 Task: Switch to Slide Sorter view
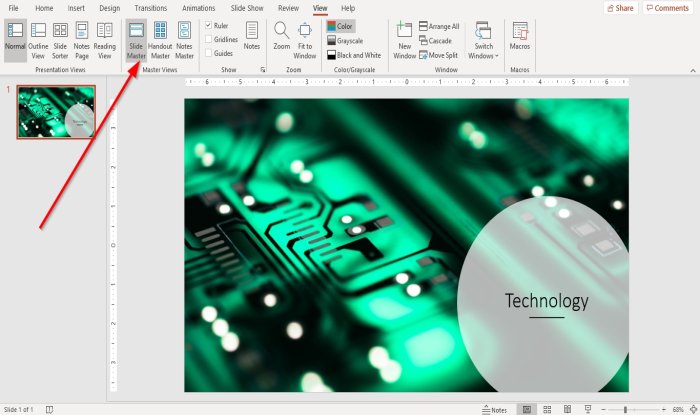(x=60, y=41)
